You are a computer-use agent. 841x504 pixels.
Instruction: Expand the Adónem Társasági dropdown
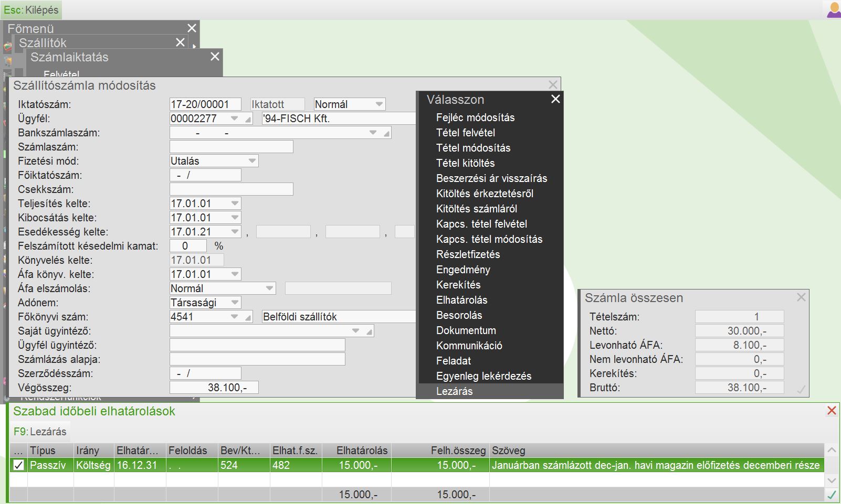coord(235,303)
